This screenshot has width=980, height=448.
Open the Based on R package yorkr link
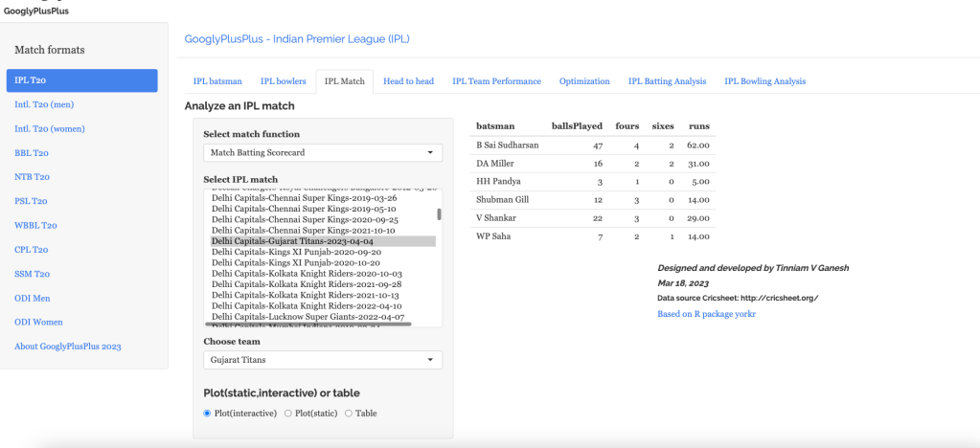click(706, 314)
